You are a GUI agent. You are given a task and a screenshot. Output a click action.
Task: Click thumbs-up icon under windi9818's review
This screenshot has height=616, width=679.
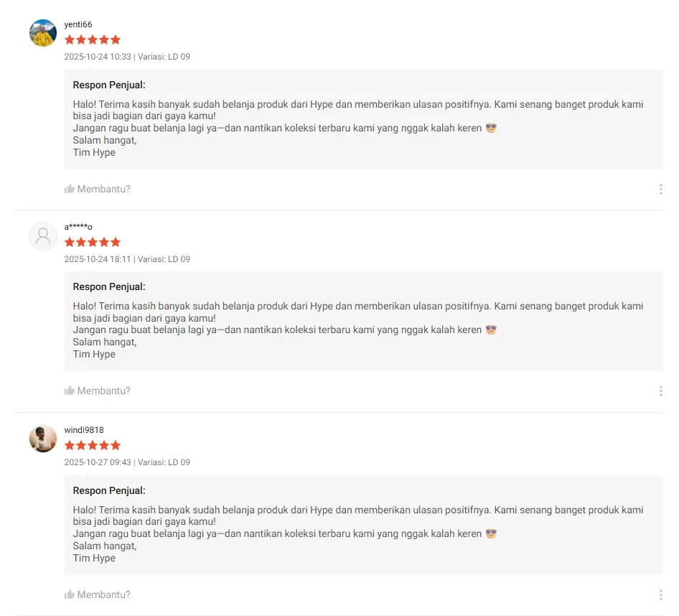click(70, 595)
